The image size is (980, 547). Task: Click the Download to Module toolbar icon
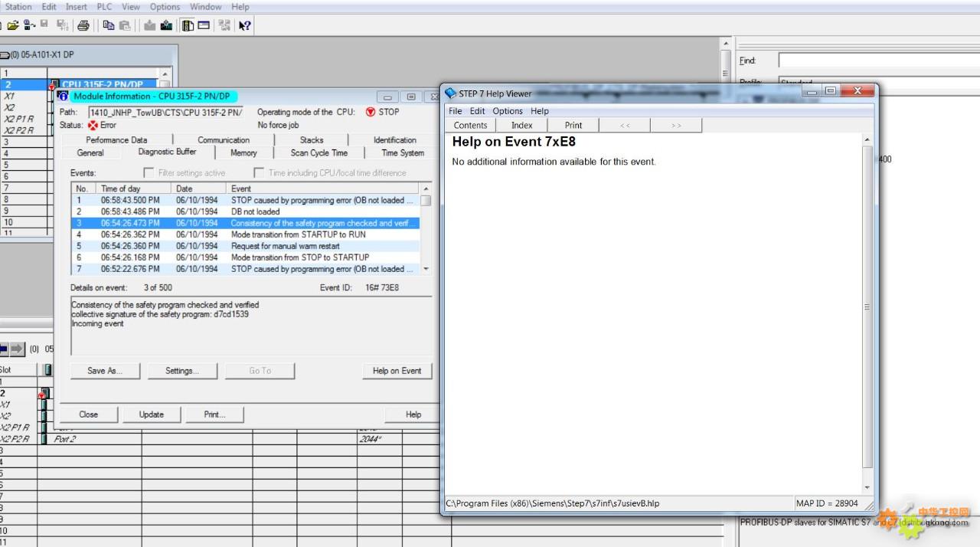[150, 25]
